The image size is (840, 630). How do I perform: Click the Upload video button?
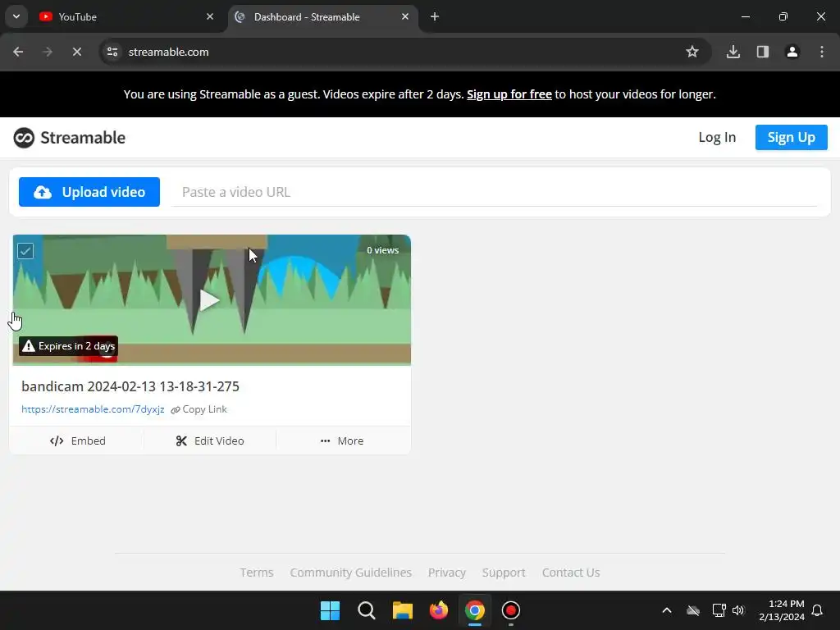[x=89, y=192]
